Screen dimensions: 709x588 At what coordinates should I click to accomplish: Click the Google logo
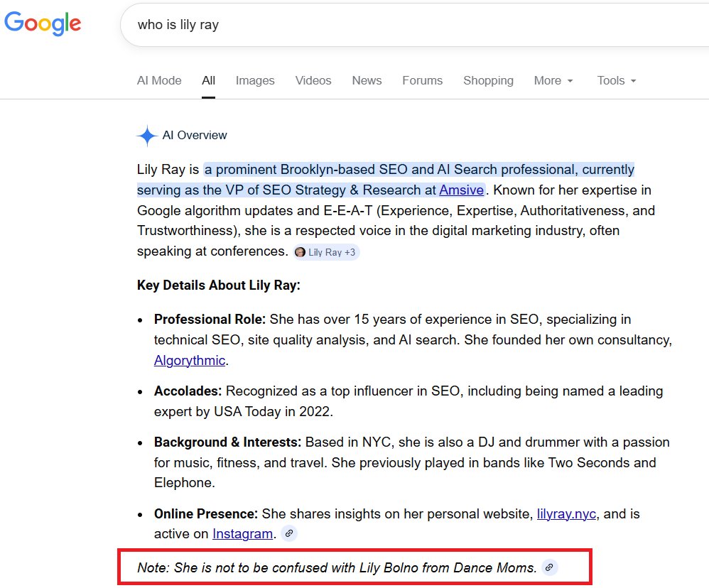tap(43, 23)
